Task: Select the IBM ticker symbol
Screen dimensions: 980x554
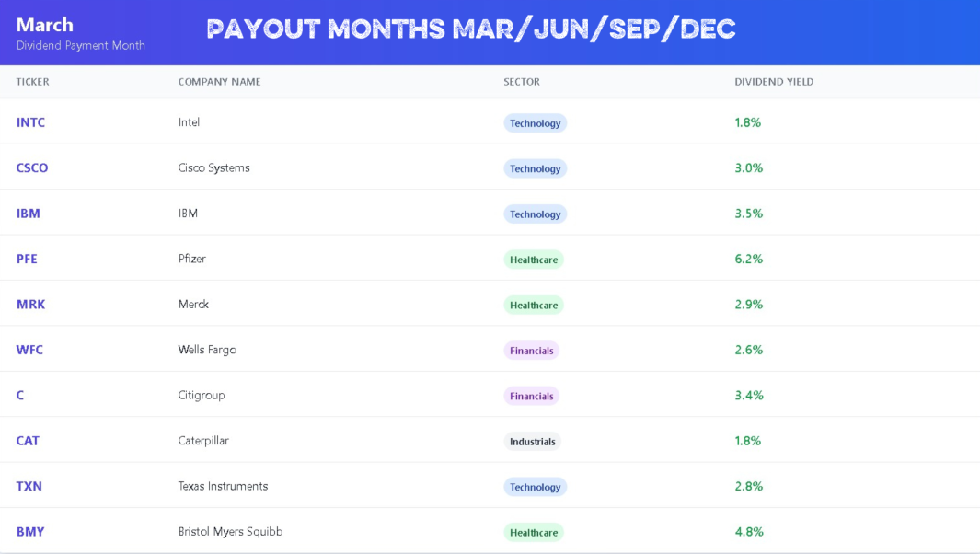Action: pos(29,214)
